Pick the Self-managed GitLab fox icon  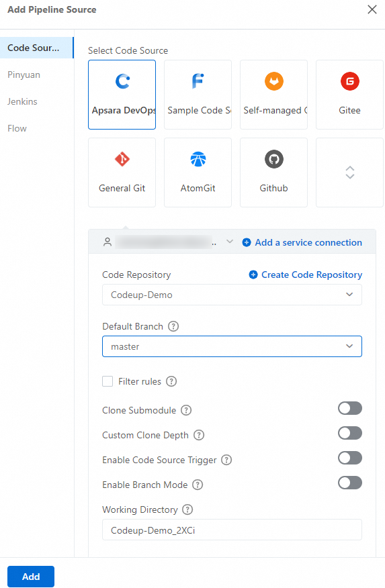pyautogui.click(x=274, y=81)
